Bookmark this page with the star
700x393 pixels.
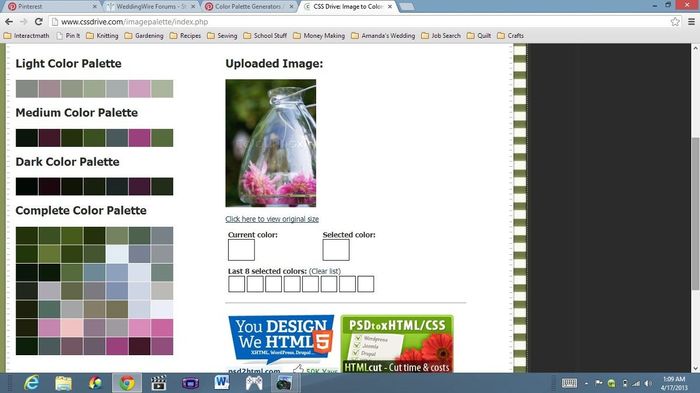pos(675,21)
